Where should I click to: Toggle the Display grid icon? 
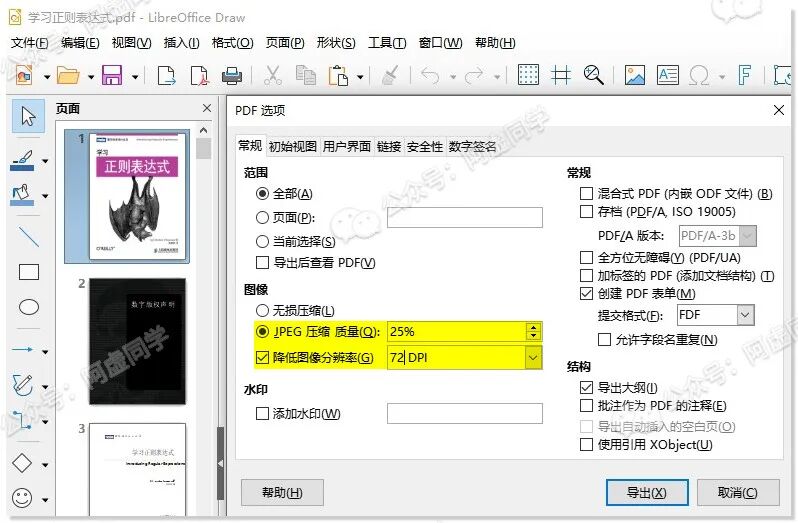528,75
